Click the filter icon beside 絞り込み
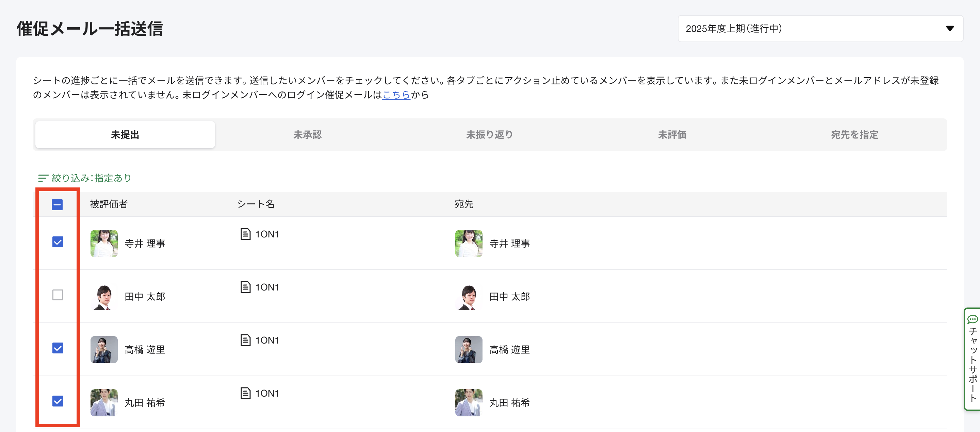This screenshot has height=432, width=980. tap(43, 178)
